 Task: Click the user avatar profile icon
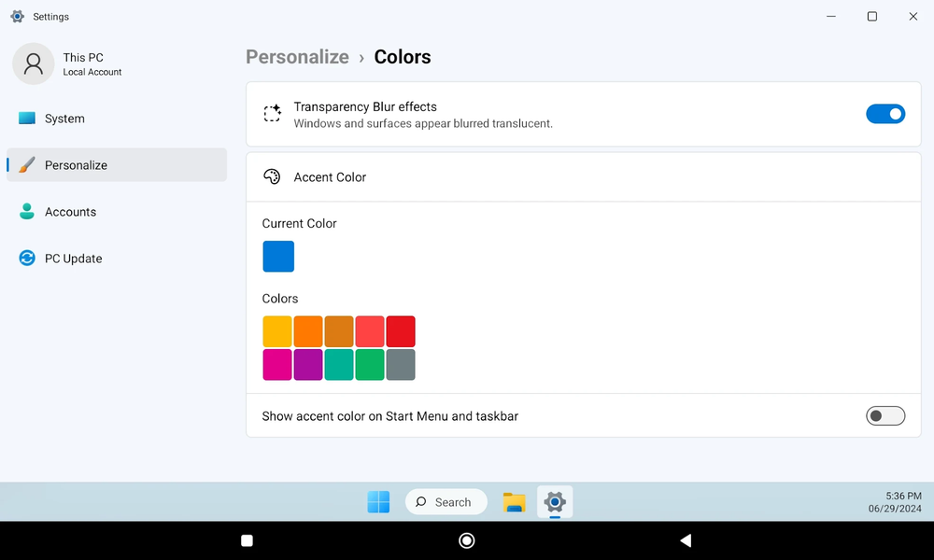point(34,63)
